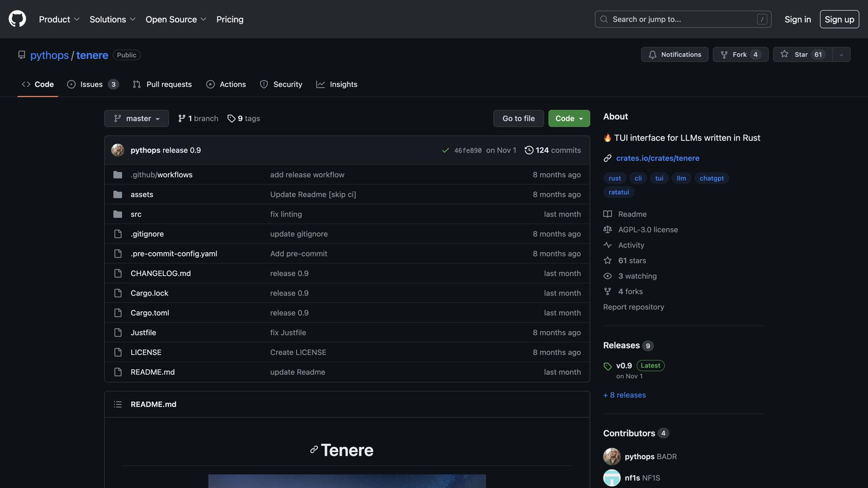Open the crates.io/crates/tenere link
This screenshot has width=868, height=488.
click(657, 158)
